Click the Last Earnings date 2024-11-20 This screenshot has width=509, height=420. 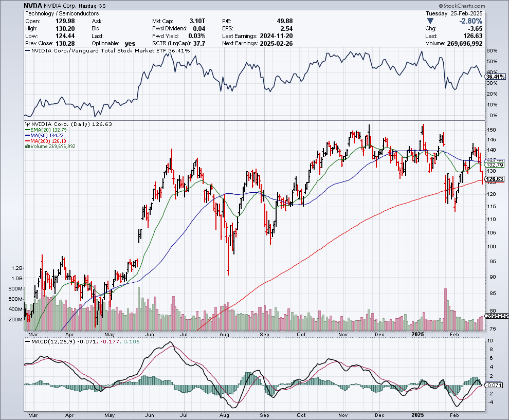pyautogui.click(x=276, y=36)
